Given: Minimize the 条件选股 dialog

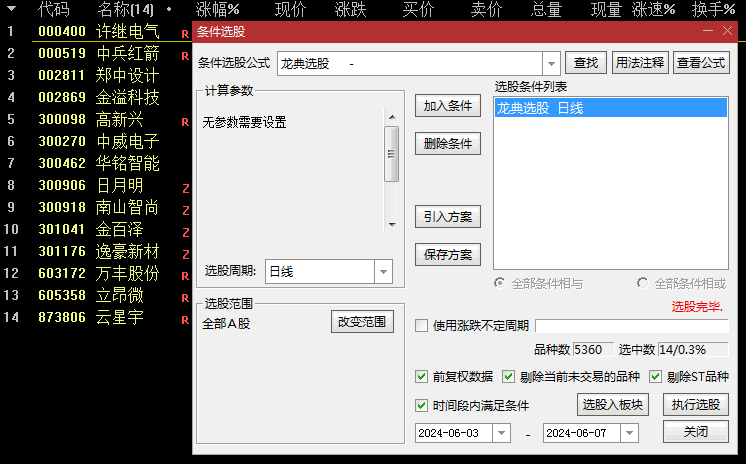Looking at the screenshot, I should tap(708, 31).
